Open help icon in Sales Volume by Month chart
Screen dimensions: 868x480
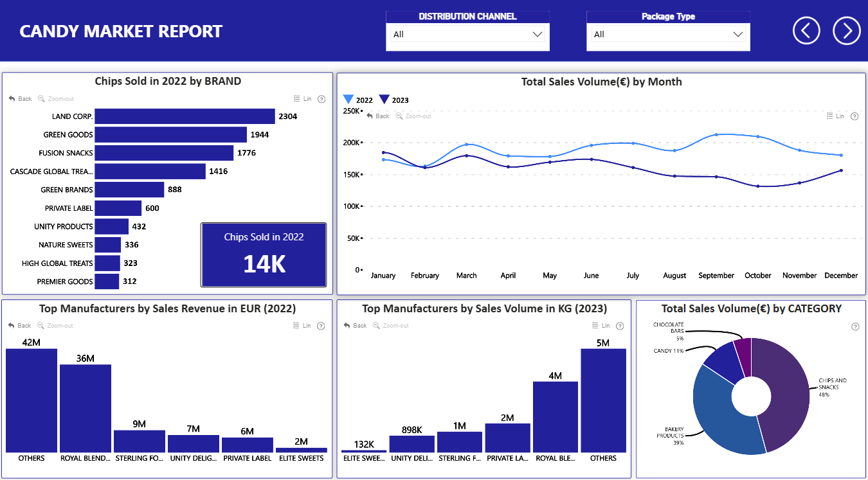click(x=854, y=116)
